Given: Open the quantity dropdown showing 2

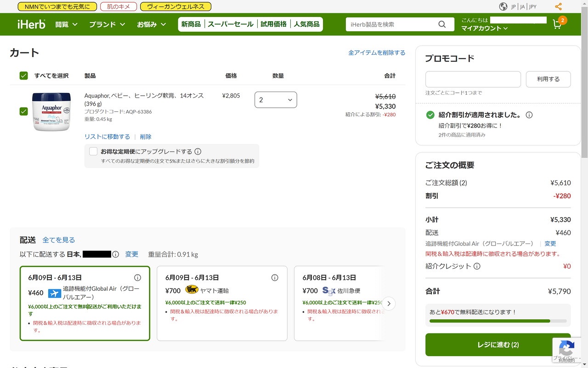Looking at the screenshot, I should [x=276, y=100].
